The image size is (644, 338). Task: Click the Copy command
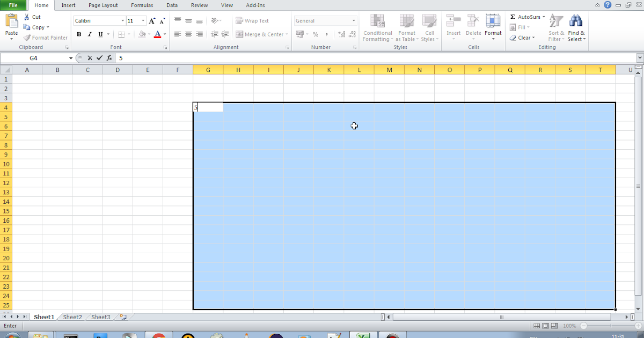click(35, 27)
